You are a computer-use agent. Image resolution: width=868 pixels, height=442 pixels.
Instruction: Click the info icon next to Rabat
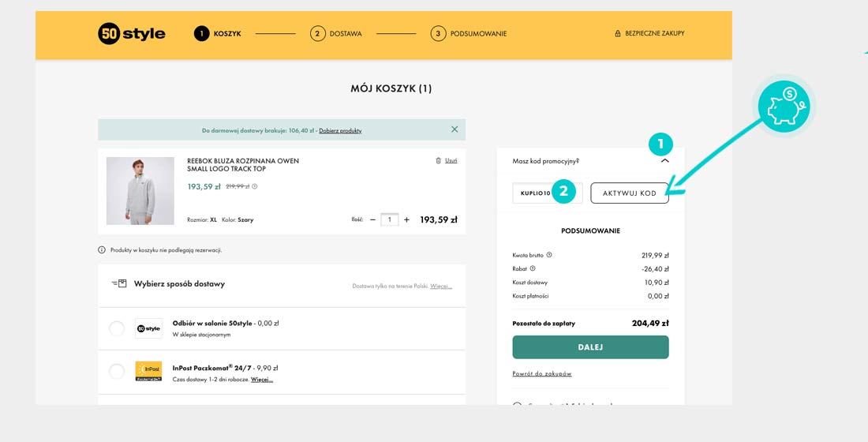(x=533, y=268)
